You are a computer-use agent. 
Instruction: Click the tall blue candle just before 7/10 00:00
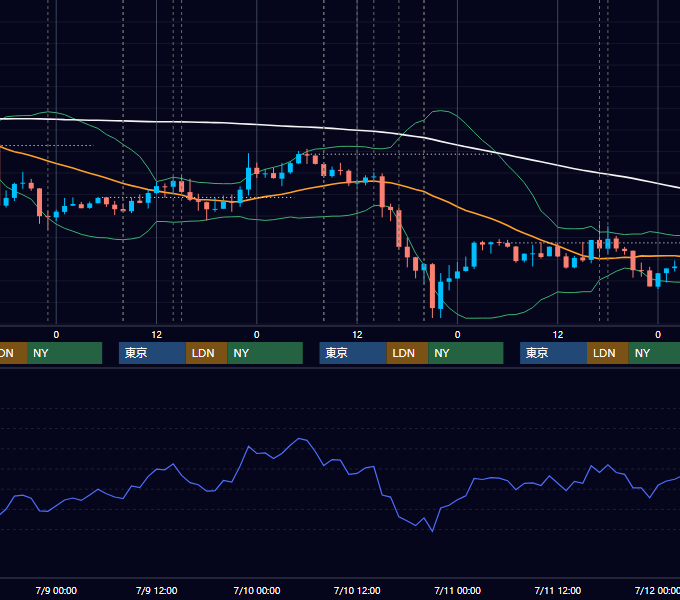coord(248,178)
